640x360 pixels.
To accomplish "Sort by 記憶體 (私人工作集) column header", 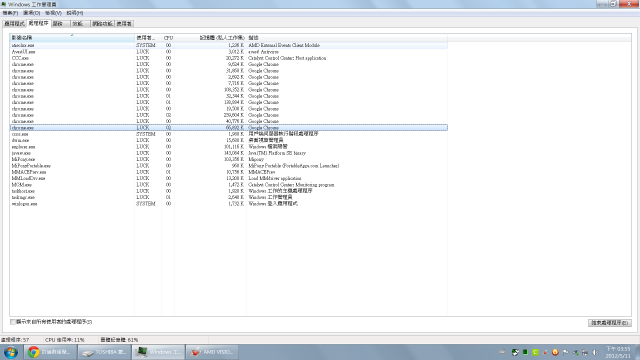I will click(x=211, y=38).
